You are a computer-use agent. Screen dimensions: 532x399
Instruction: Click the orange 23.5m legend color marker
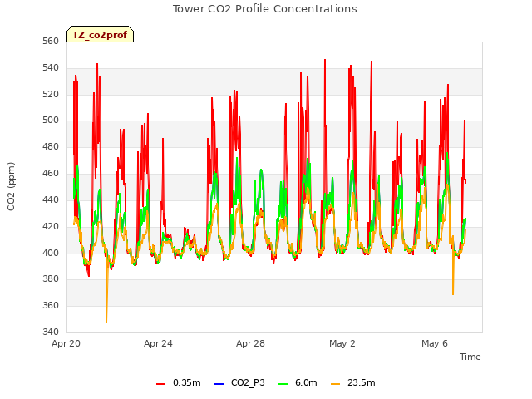335,384
